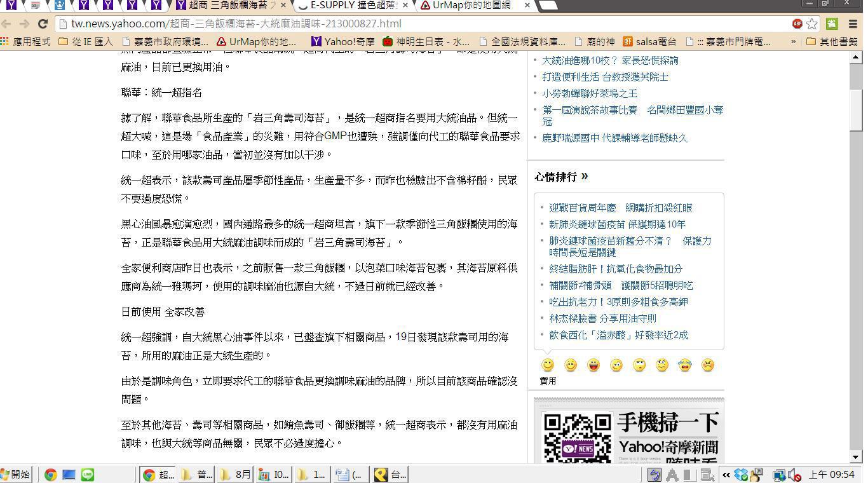Bookmark this page with the star icon
Viewport: 868px width, 483px height.
click(x=812, y=24)
